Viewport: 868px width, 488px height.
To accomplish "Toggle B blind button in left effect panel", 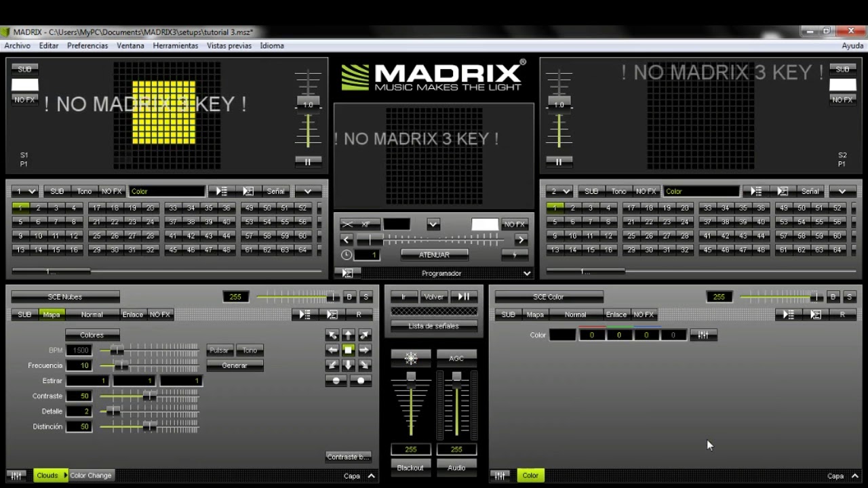I will [349, 297].
